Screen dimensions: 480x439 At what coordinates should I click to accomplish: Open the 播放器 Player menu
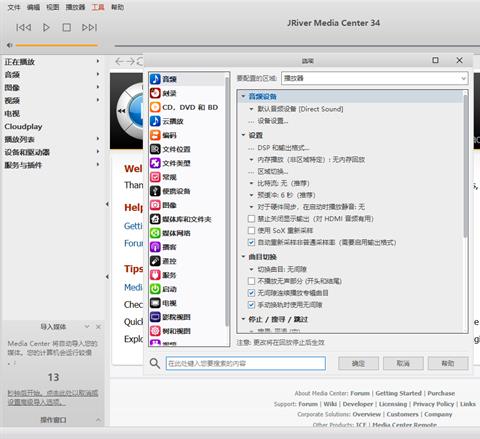click(75, 7)
